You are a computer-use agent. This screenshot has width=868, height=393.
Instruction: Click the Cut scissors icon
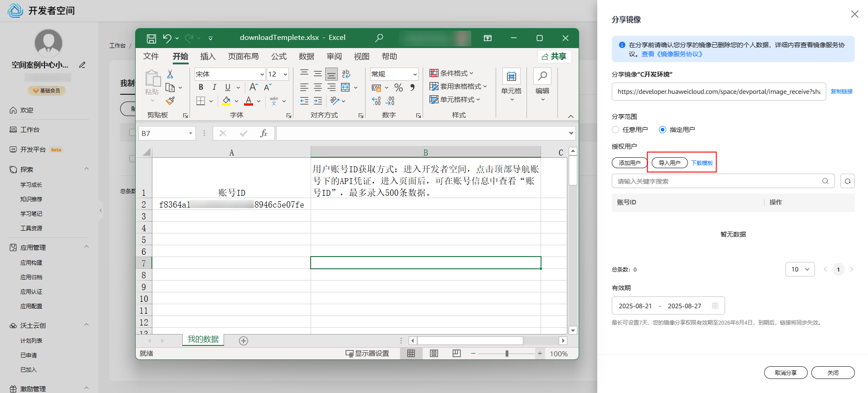tap(170, 74)
